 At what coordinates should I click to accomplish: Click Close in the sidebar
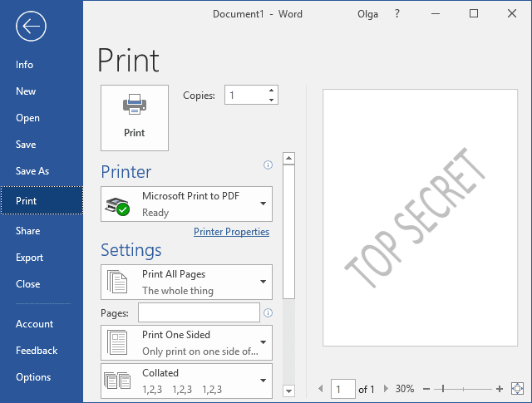pyautogui.click(x=42, y=284)
